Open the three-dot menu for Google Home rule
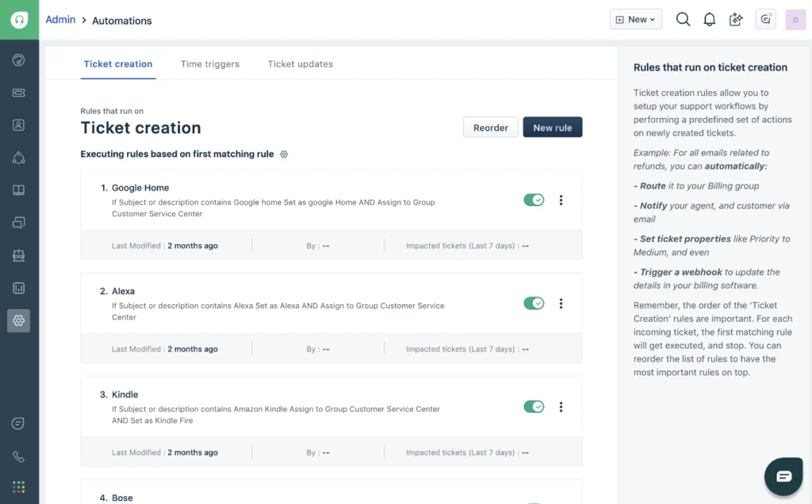812x504 pixels. [561, 200]
